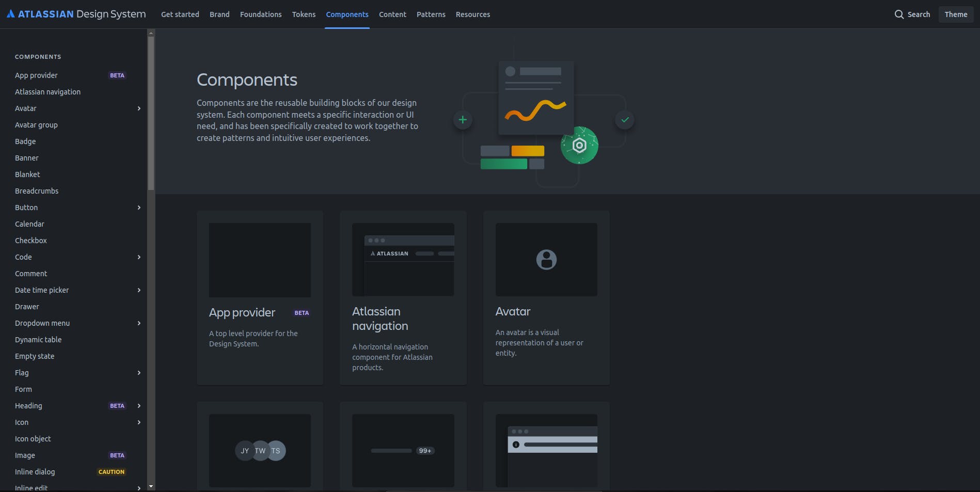Click the sidebar scroll down arrow
The image size is (980, 492).
[151, 486]
